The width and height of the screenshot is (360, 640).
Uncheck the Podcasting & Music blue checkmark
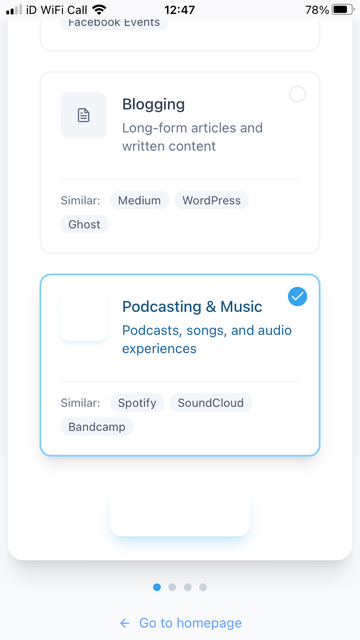pyautogui.click(x=298, y=296)
